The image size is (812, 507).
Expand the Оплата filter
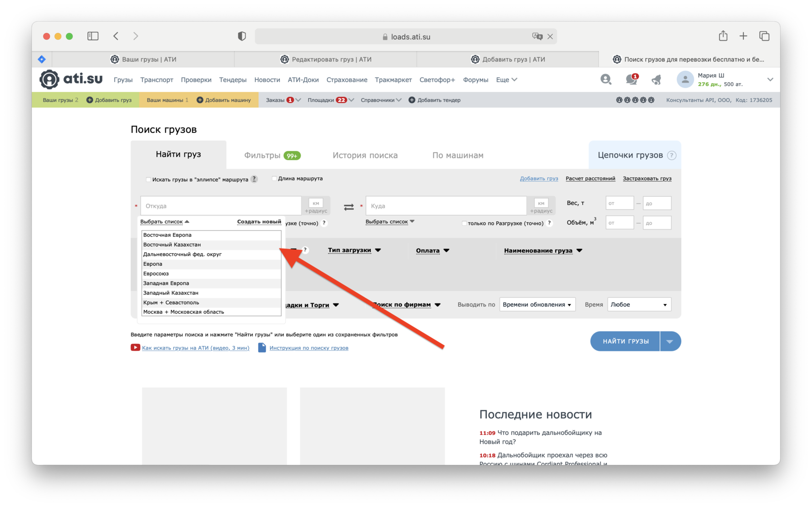[x=433, y=250]
